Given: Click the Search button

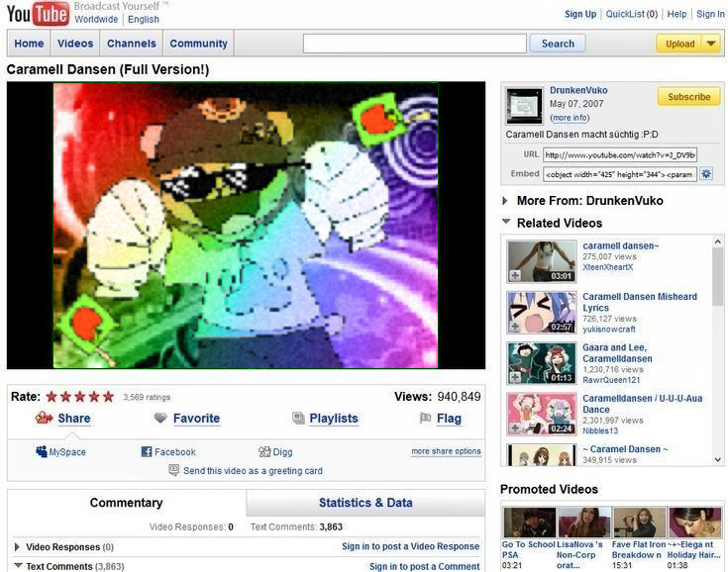Looking at the screenshot, I should [x=558, y=44].
